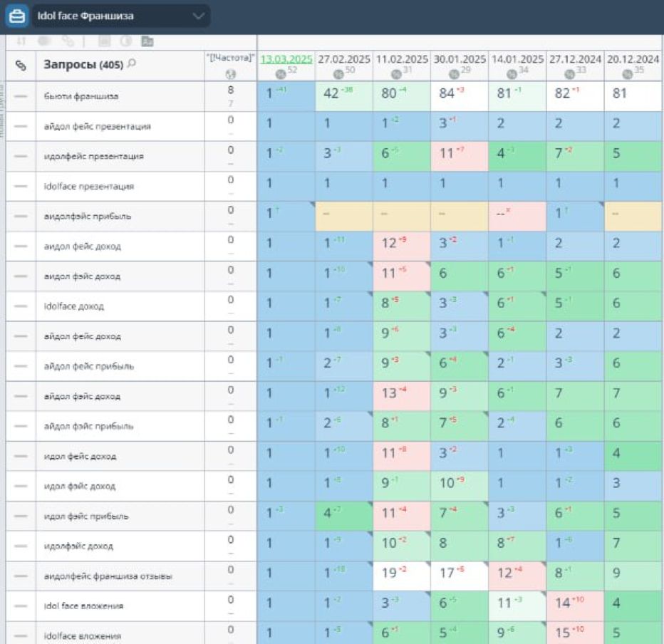Click the Запросы (405) column header
The image size is (664, 644).
tap(83, 64)
